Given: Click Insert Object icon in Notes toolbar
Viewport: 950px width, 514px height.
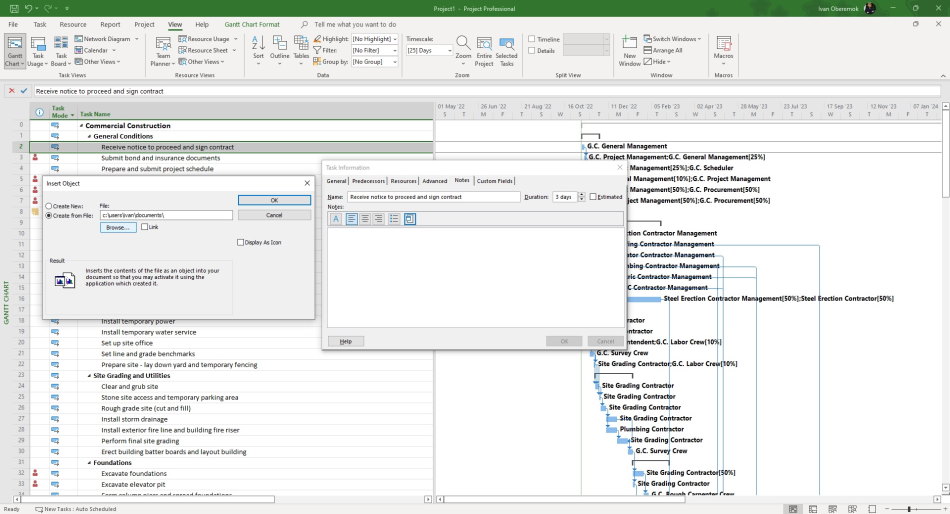Looking at the screenshot, I should (x=410, y=219).
